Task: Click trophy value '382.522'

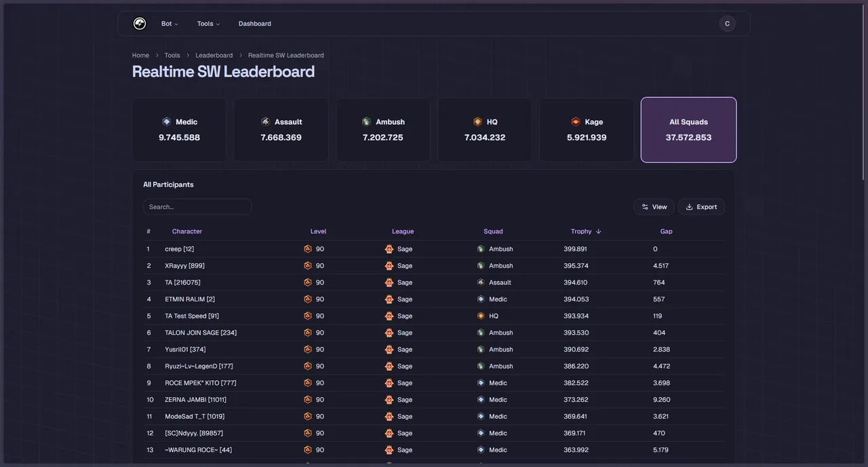Action: coord(576,383)
